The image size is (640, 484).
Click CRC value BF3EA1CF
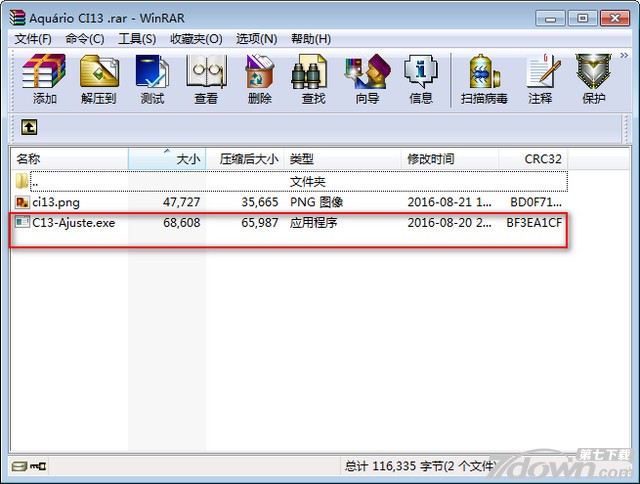coord(534,223)
